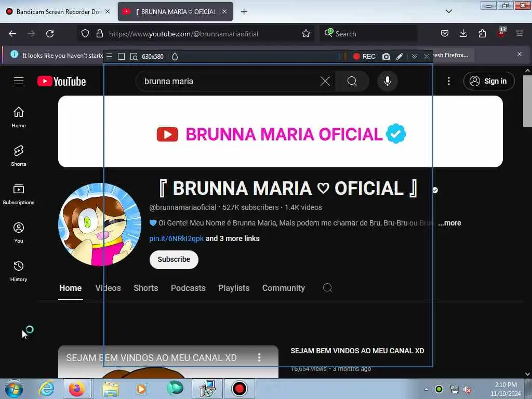List all tabs dropdown arrow
The height and width of the screenshot is (399, 532).
pyautogui.click(x=448, y=11)
